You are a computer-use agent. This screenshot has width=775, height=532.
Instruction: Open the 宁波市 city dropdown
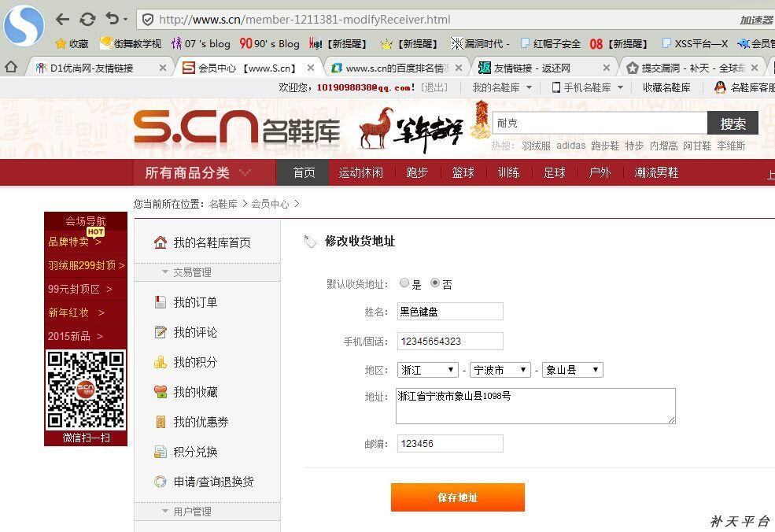(x=500, y=370)
